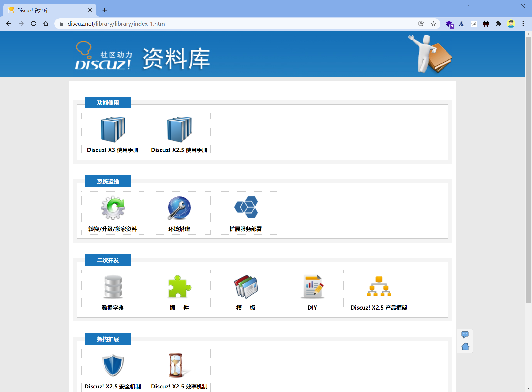Open the Chrome three-dot menu
This screenshot has height=392, width=532.
523,24
